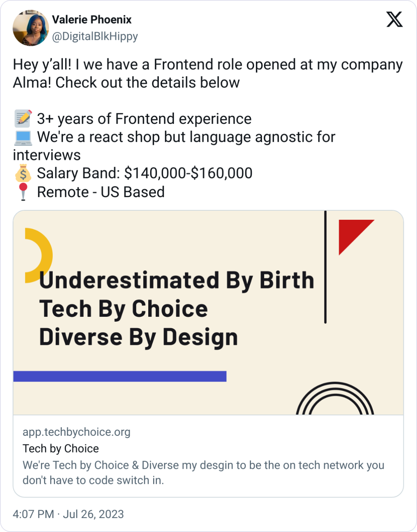Open the app.techbychoice.org link
417x532 pixels.
[x=76, y=432]
